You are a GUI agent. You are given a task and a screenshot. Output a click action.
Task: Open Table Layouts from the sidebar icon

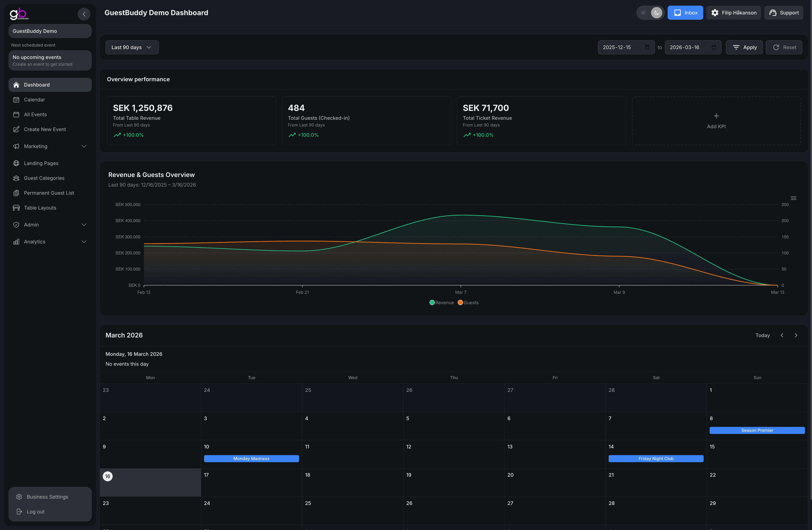tap(16, 208)
